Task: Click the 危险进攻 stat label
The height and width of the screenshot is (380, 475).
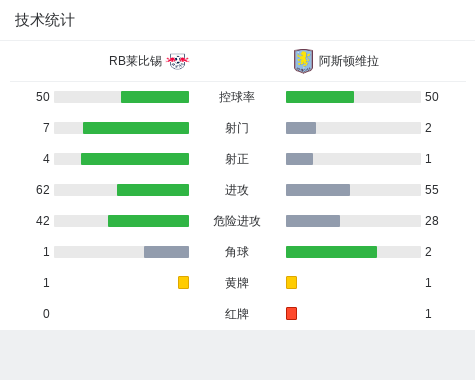Action: (x=237, y=221)
